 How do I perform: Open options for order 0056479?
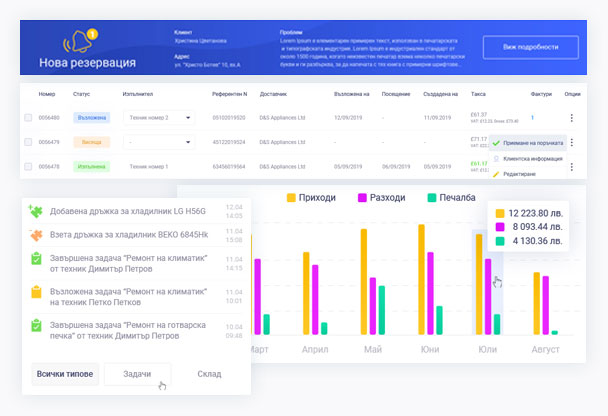[572, 142]
